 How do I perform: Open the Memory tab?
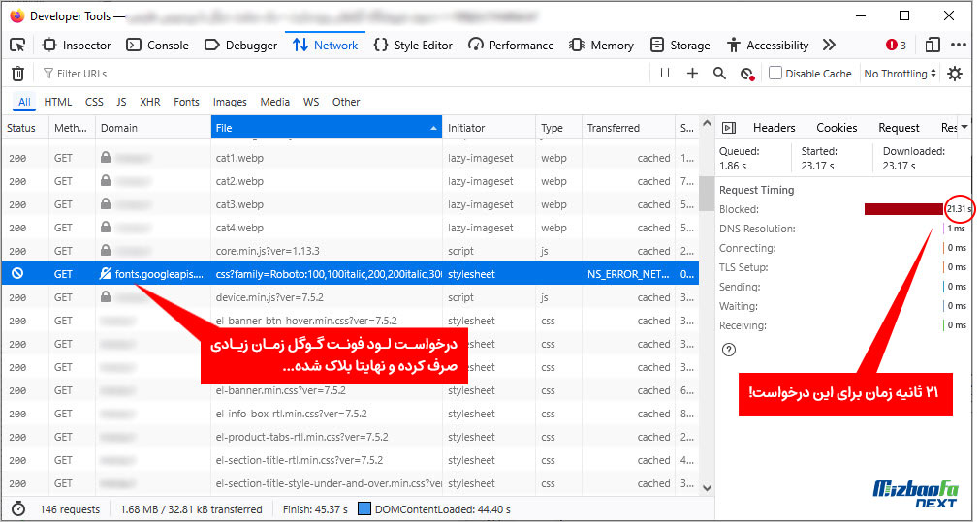601,45
